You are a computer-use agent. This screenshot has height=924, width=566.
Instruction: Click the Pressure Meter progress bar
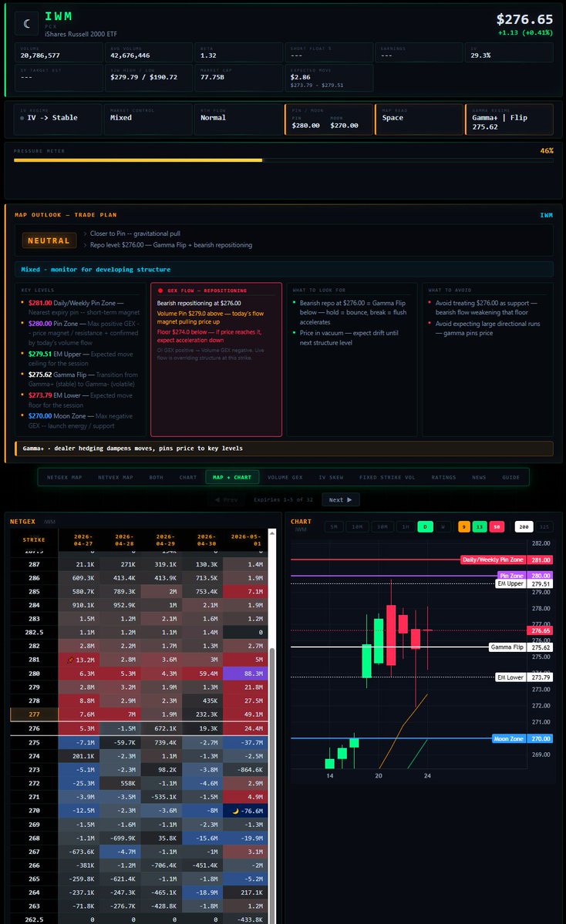tap(284, 160)
